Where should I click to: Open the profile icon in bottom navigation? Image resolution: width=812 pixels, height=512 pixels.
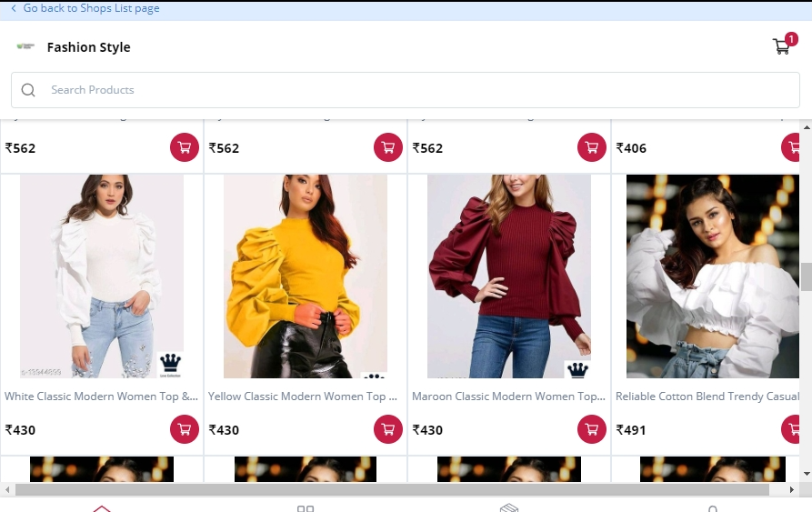pyautogui.click(x=713, y=509)
